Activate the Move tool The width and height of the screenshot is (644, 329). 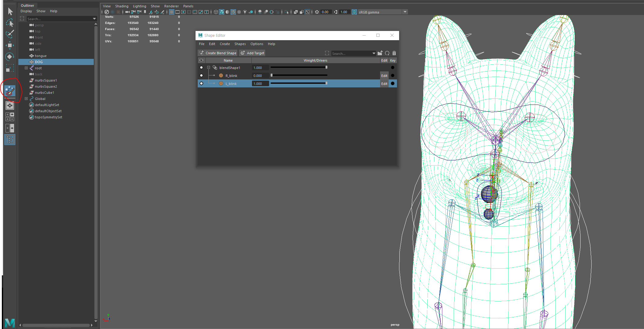point(10,45)
